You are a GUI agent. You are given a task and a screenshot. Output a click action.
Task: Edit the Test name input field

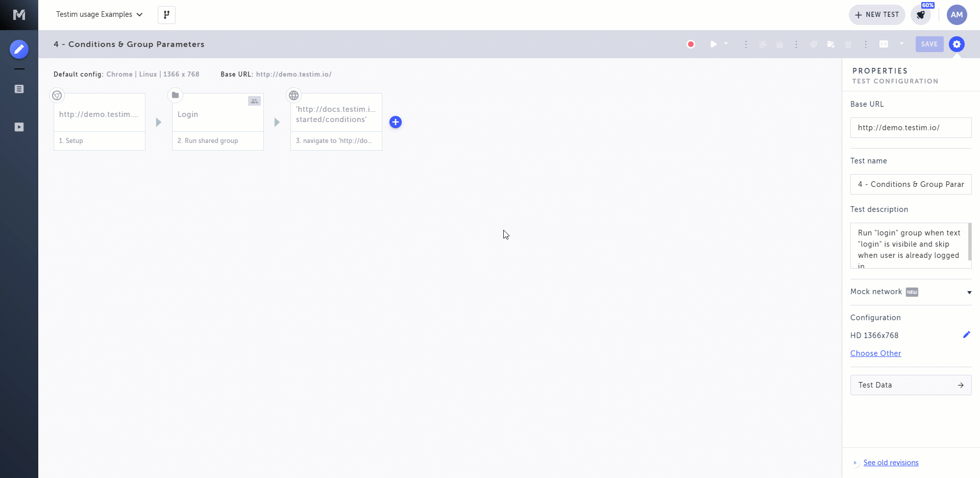click(911, 184)
